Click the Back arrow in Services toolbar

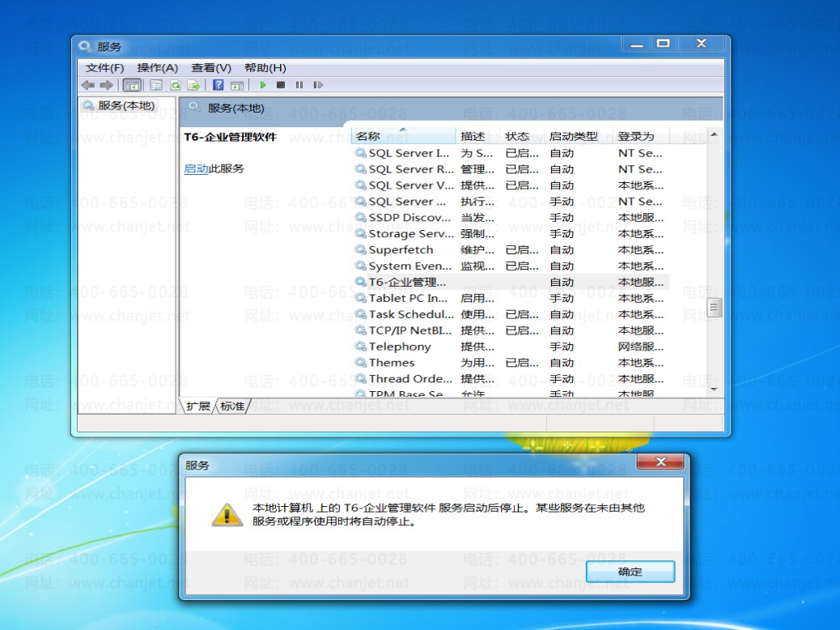click(88, 85)
